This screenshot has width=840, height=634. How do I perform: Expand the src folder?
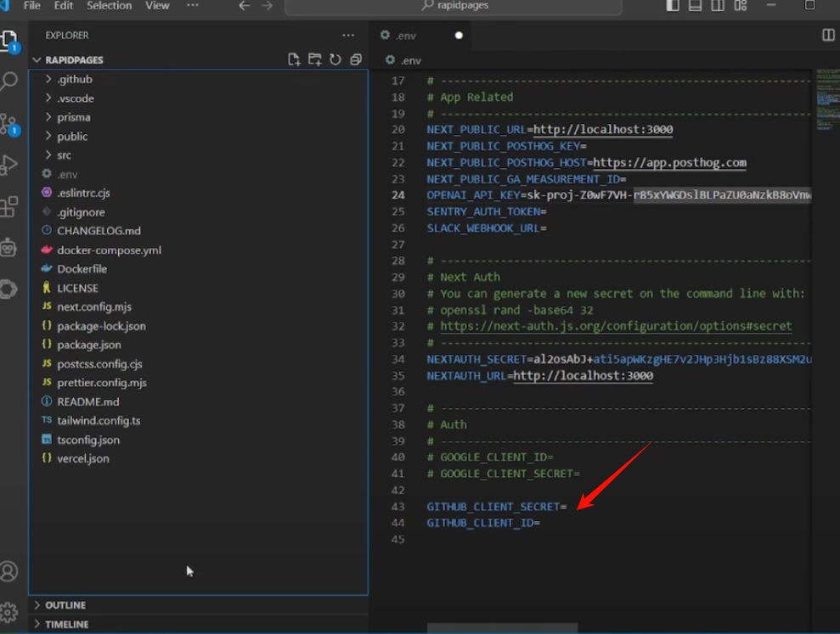(x=64, y=155)
